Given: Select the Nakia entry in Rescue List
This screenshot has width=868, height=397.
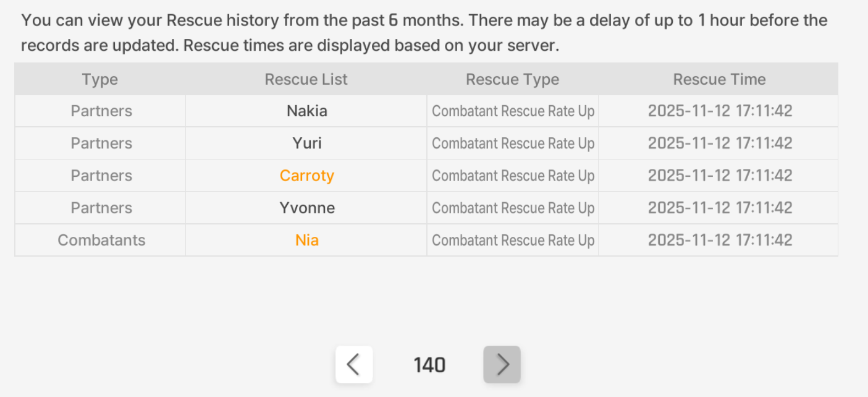Looking at the screenshot, I should pos(307,111).
